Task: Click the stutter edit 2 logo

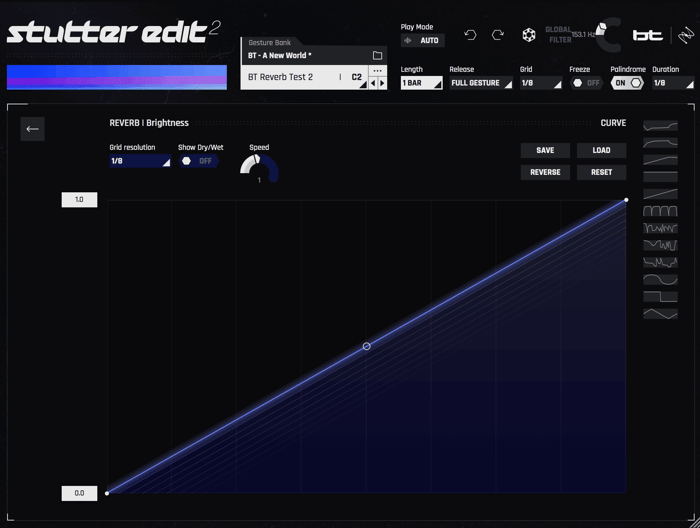Action: point(113,33)
